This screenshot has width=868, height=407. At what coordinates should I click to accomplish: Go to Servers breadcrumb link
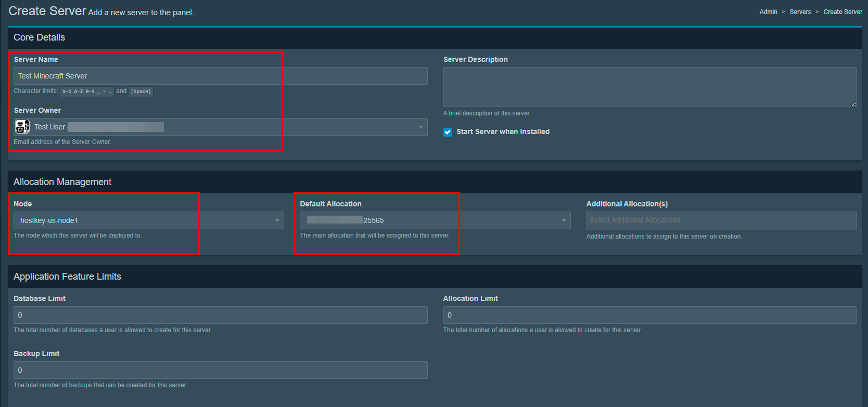[x=800, y=12]
